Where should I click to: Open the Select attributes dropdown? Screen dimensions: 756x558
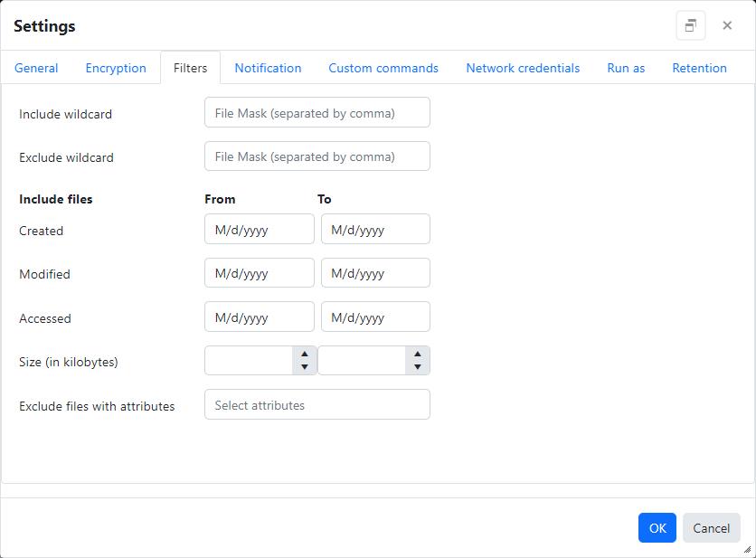317,404
